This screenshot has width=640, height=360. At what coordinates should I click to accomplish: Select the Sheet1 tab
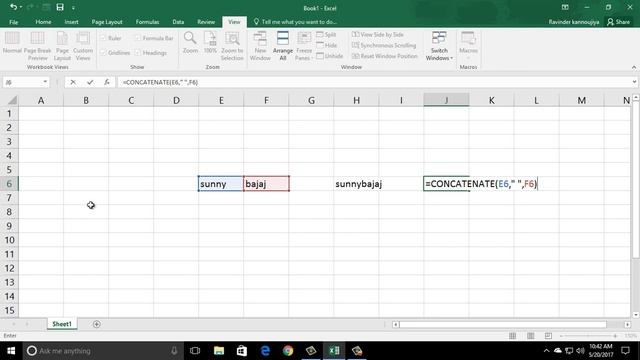(x=62, y=324)
